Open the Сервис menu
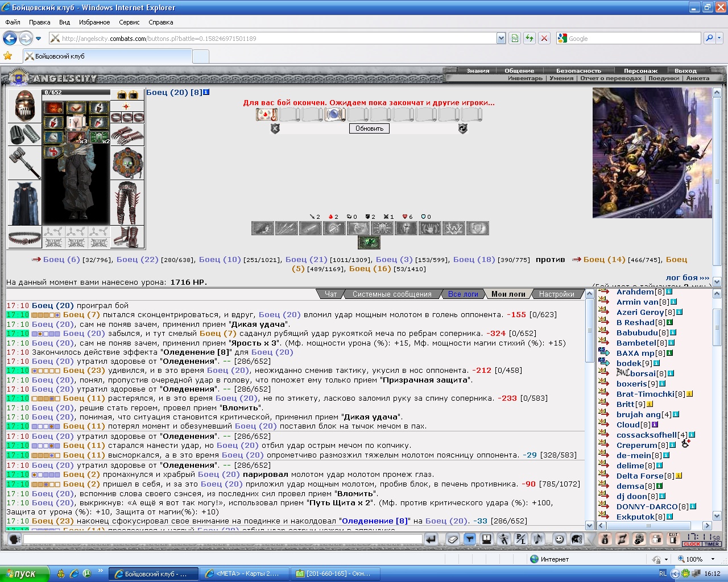Image resolution: width=728 pixels, height=582 pixels. coord(129,22)
